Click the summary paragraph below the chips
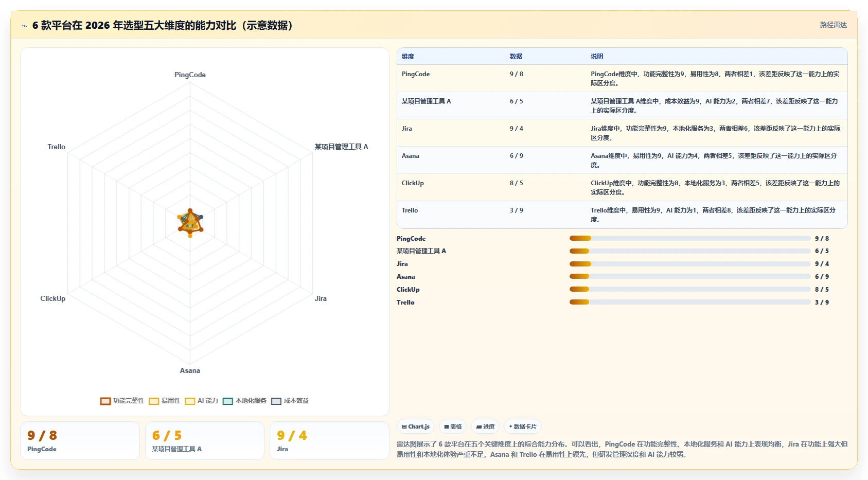 click(622, 449)
